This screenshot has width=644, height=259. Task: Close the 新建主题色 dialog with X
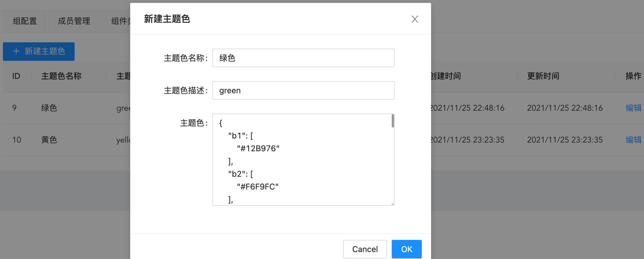(x=415, y=19)
